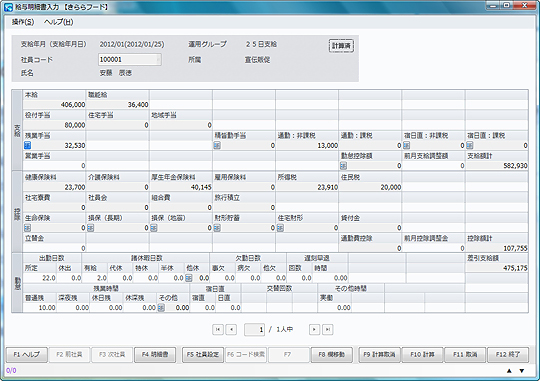The width and height of the screenshot is (540, 381).
Task: Select the 所得税 amount 23,910
Action: tap(307, 187)
